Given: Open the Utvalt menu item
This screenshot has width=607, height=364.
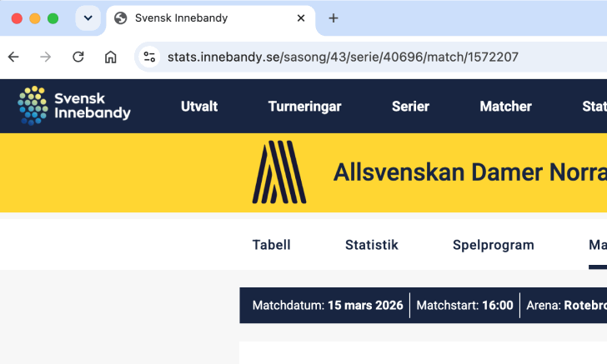Looking at the screenshot, I should 199,107.
